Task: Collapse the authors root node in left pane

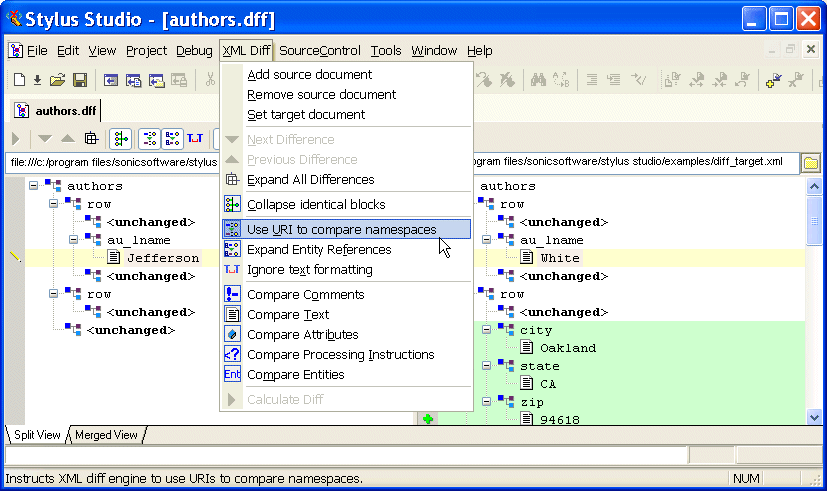Action: point(35,186)
